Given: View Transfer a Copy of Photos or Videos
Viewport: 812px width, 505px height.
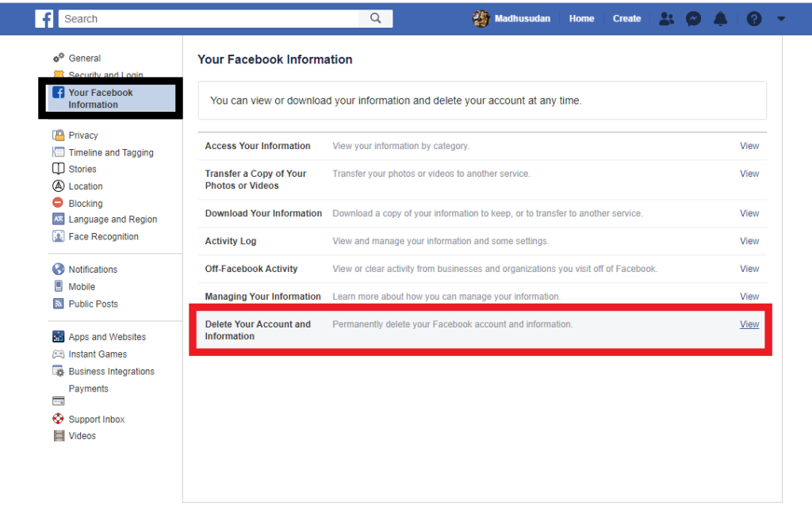Looking at the screenshot, I should [x=749, y=174].
